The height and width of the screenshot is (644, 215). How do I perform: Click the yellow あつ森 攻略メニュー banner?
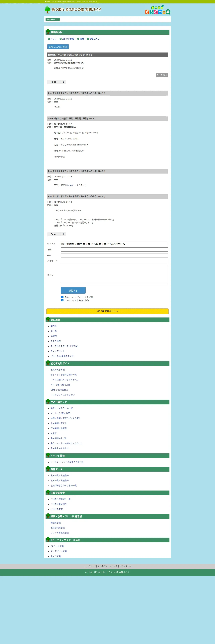[x=107, y=311]
